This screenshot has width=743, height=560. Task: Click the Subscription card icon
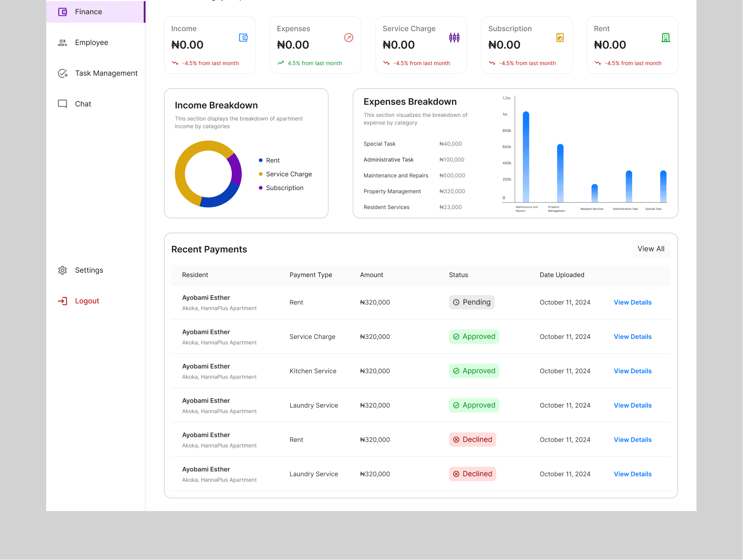click(560, 38)
